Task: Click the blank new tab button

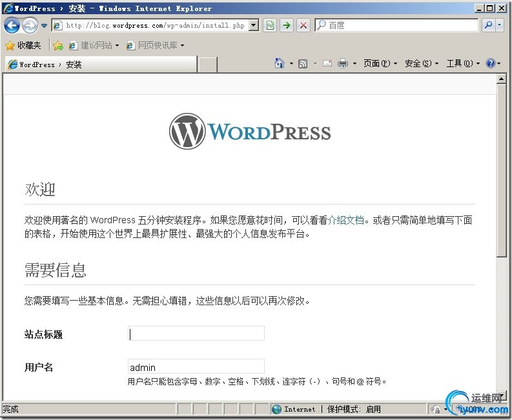Action: pyautogui.click(x=207, y=65)
